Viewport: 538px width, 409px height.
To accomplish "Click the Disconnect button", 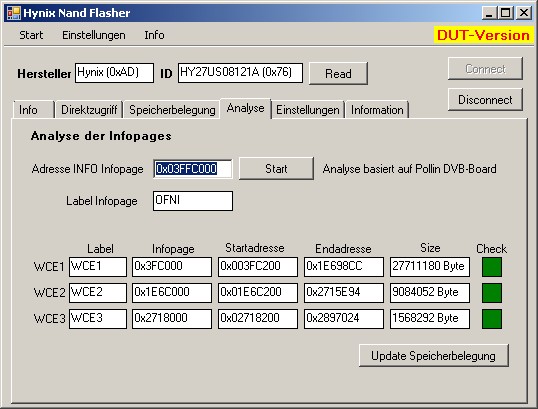I will pos(485,100).
